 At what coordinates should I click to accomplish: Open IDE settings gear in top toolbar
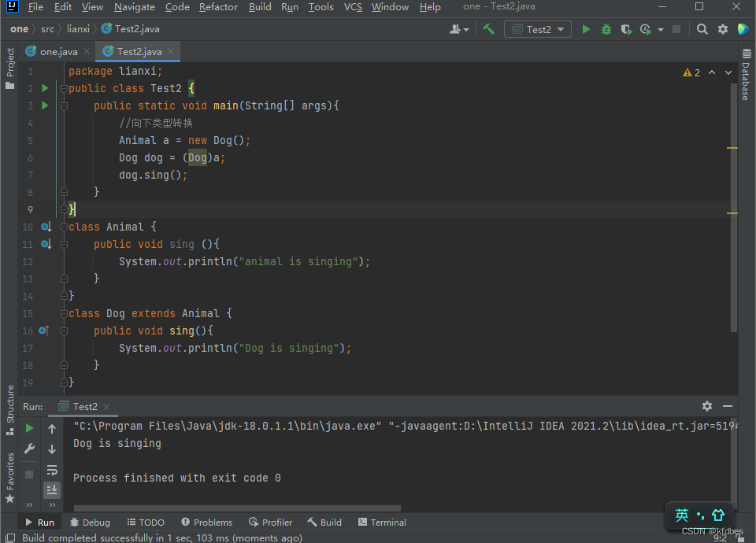point(723,29)
